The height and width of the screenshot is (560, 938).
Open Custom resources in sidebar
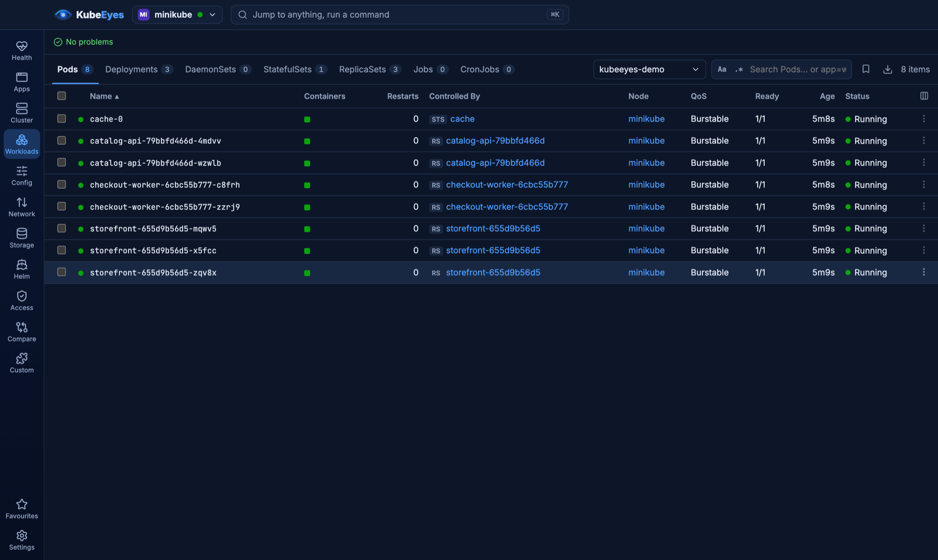22,363
